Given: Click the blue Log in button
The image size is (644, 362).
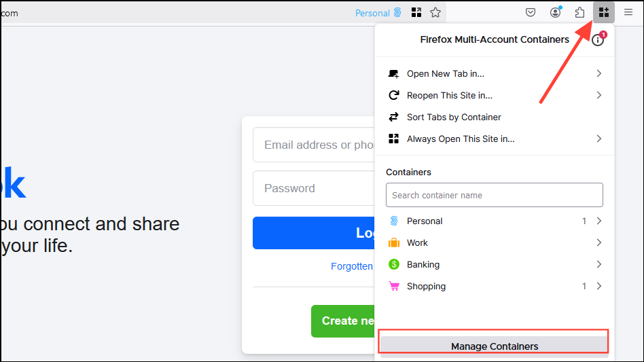Looking at the screenshot, I should click(314, 233).
